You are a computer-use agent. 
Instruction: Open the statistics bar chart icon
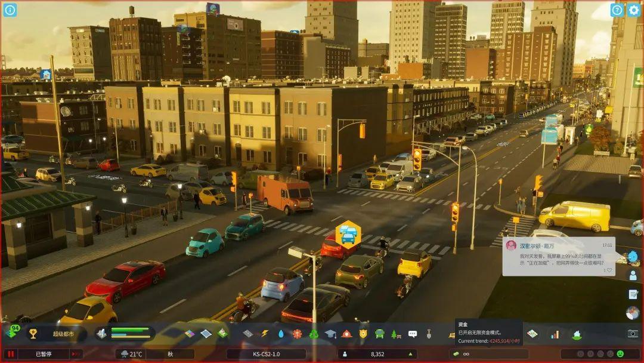pyautogui.click(x=555, y=334)
